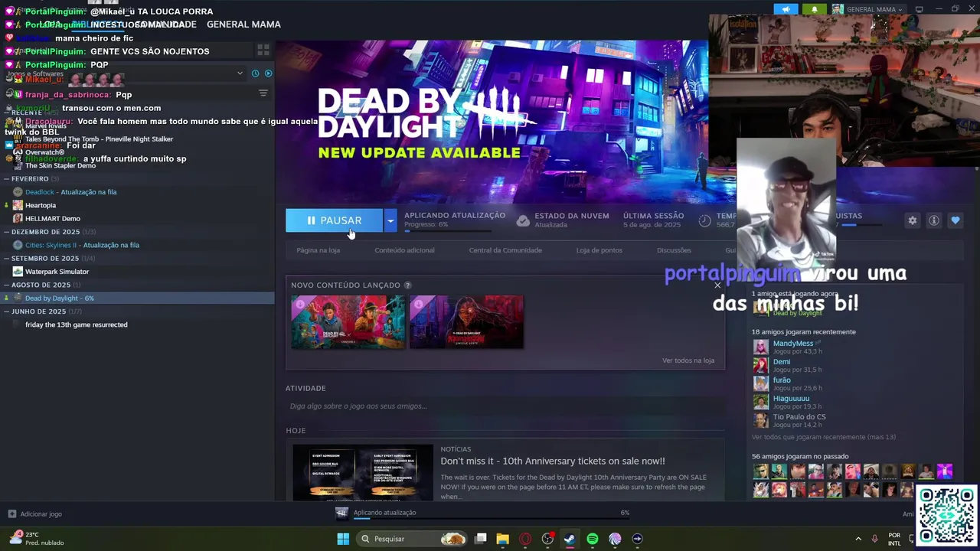
Task: Open the 10th Anniversary tickets news headline
Action: coord(553,461)
